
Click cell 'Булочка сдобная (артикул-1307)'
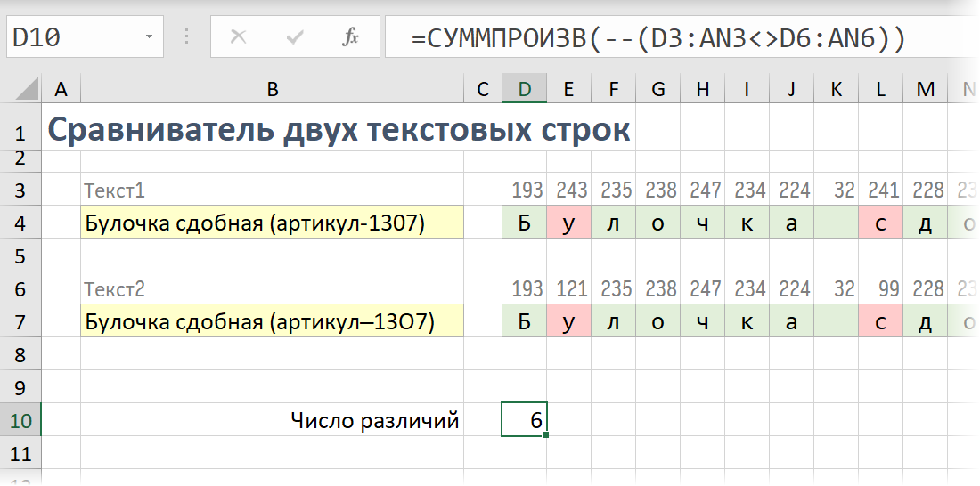(272, 223)
